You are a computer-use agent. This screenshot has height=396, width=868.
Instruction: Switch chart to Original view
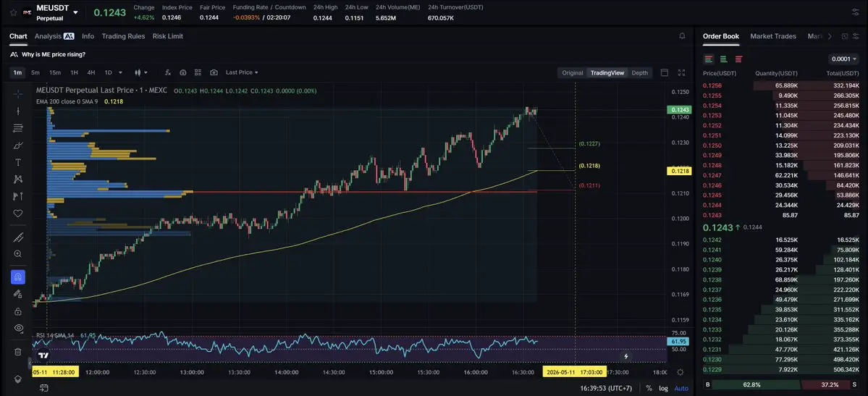pyautogui.click(x=573, y=72)
